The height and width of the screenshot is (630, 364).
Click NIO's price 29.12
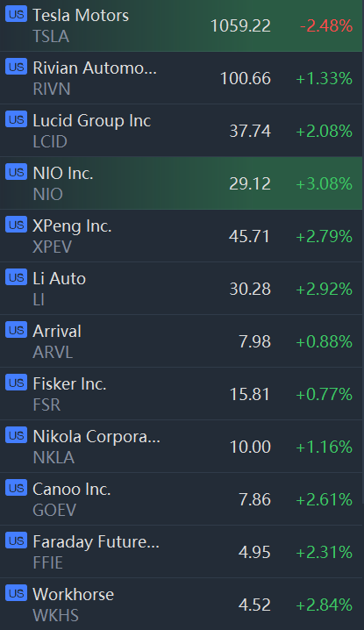click(x=250, y=184)
